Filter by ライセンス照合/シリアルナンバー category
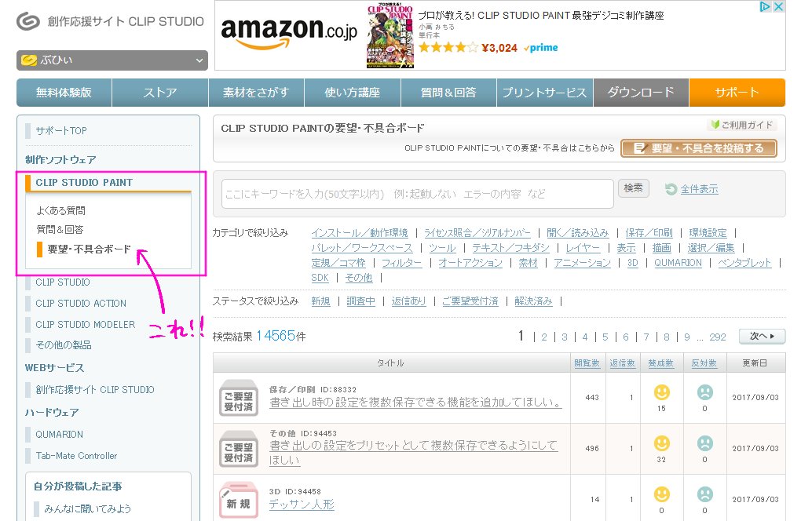 click(x=477, y=233)
